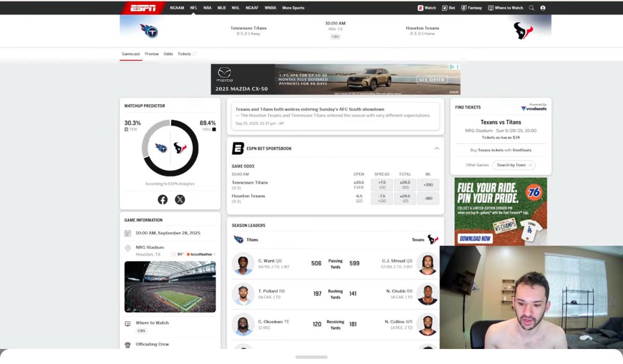Open the More Sports menu
This screenshot has height=364, width=623.
(x=293, y=8)
